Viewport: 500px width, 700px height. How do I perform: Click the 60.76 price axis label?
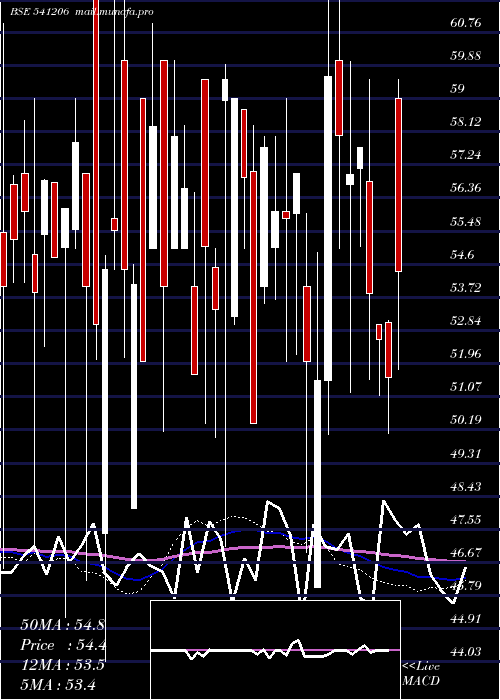[466, 23]
